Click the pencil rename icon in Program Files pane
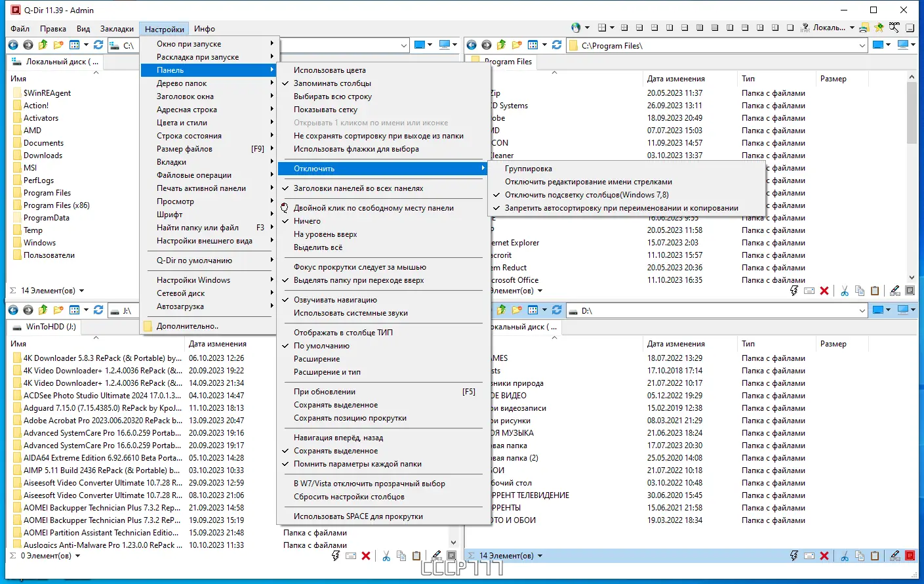This screenshot has height=584, width=924. coord(895,291)
